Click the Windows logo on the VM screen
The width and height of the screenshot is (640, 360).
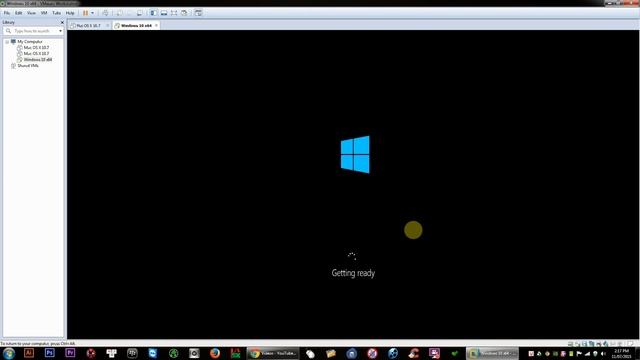coord(355,155)
